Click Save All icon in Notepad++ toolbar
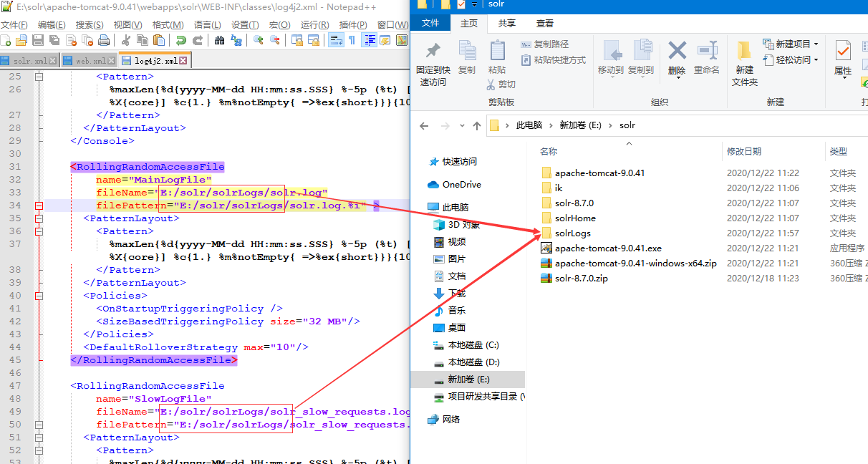 [54, 40]
